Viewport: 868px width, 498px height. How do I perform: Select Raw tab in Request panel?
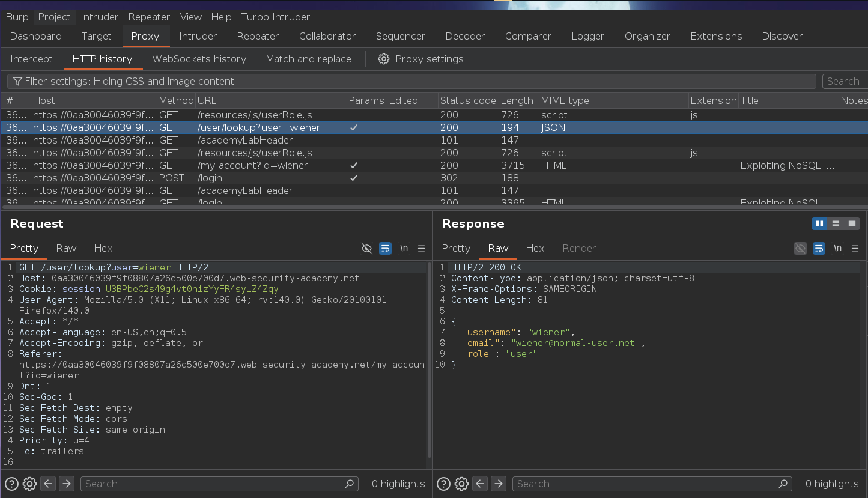coord(66,248)
